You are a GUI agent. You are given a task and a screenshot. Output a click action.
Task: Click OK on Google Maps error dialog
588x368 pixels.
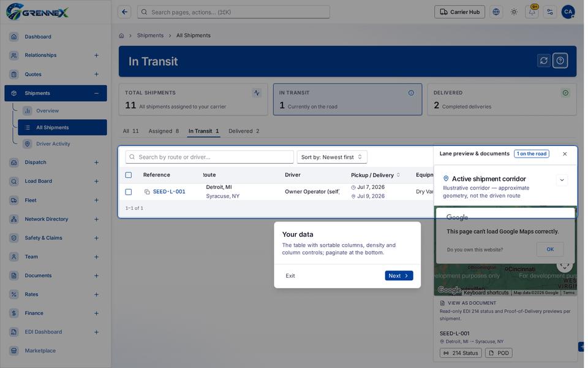[x=550, y=250]
